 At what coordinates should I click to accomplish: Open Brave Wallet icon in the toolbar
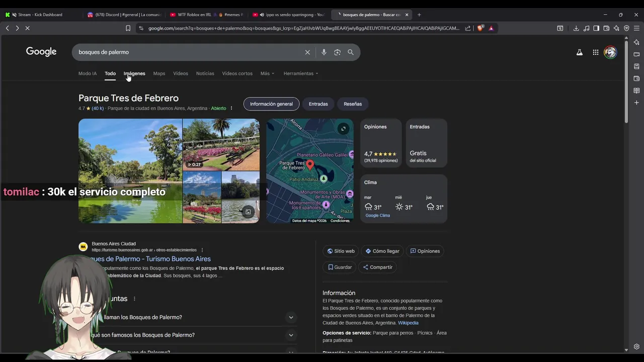606,28
